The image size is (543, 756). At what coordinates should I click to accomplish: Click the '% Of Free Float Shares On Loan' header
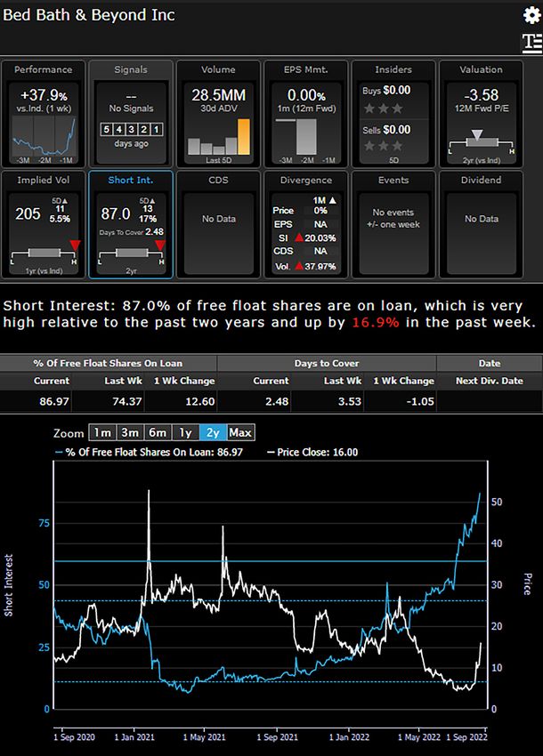108,363
